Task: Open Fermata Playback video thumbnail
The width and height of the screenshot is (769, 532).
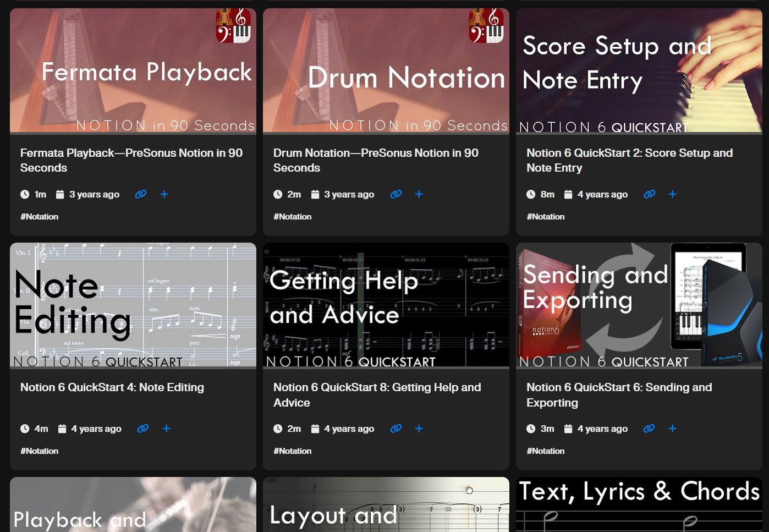Action: 133,70
